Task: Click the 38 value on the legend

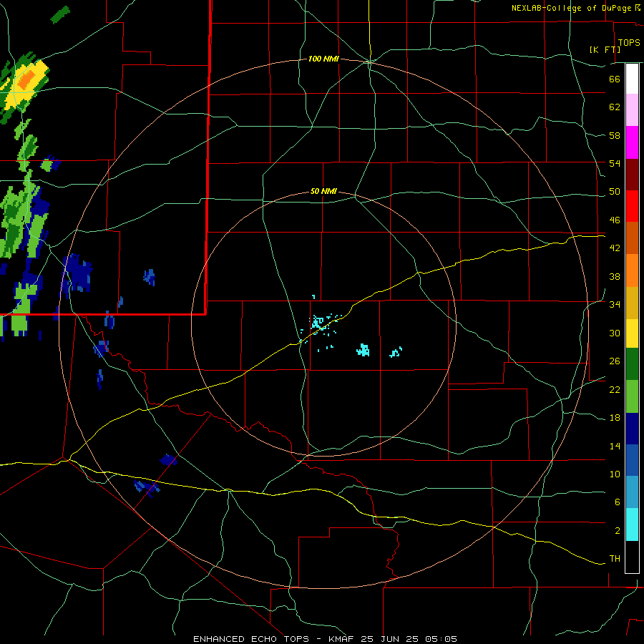Action: tap(615, 276)
